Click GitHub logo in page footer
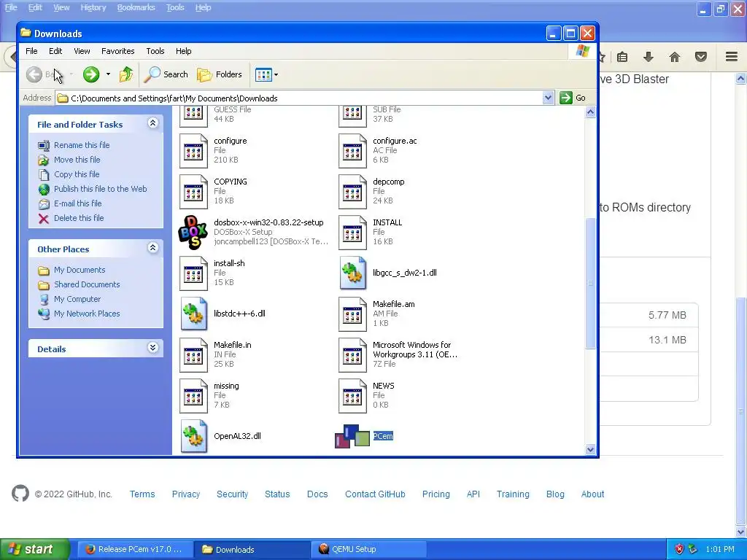This screenshot has width=747, height=560. [20, 494]
